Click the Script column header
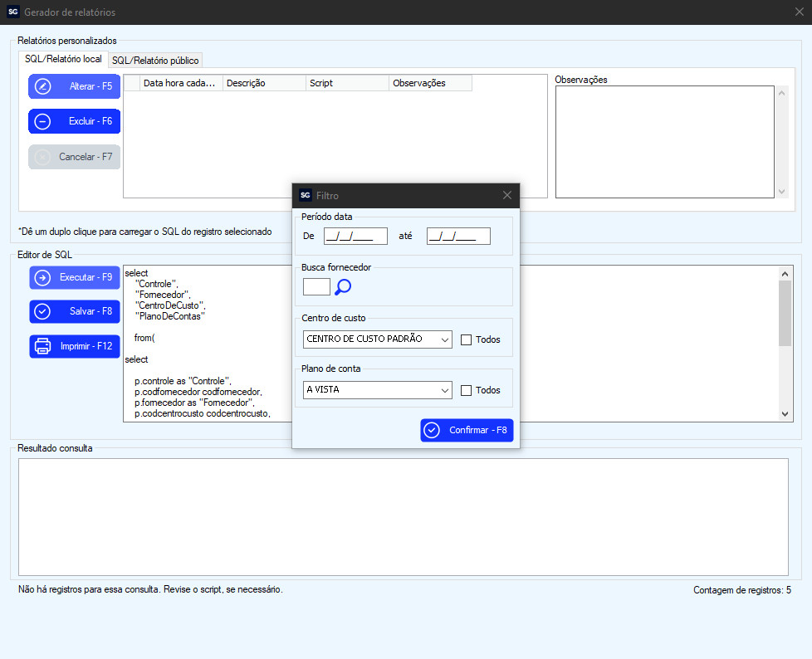 click(347, 83)
